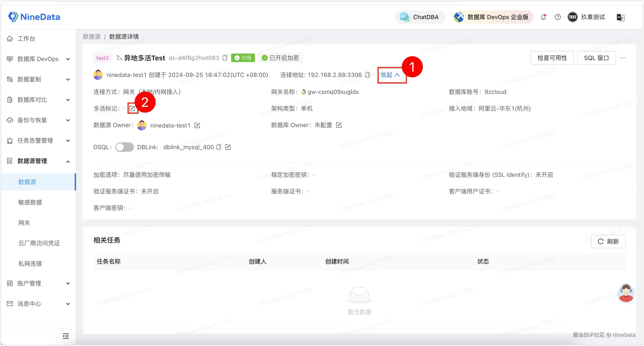Edit the DBLink dblink_mysql_400
The width and height of the screenshot is (644, 346).
228,147
